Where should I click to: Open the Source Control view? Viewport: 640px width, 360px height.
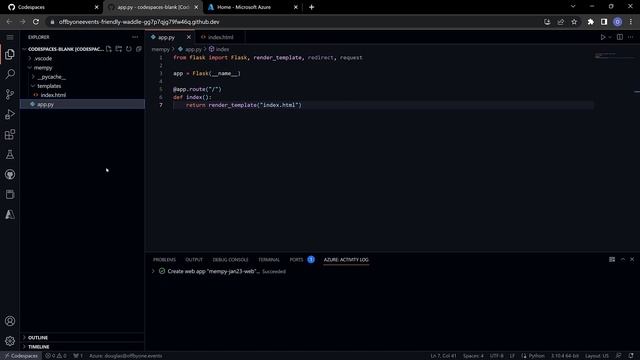tap(10, 94)
